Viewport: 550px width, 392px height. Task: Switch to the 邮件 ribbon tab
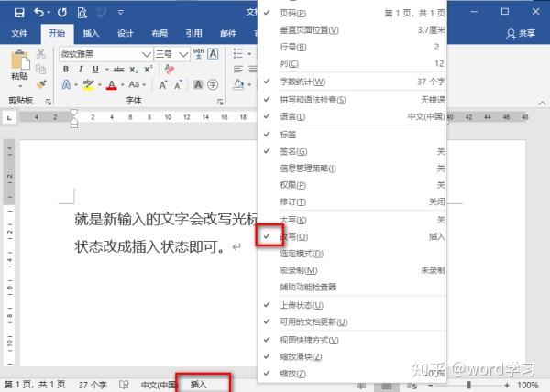(x=228, y=33)
